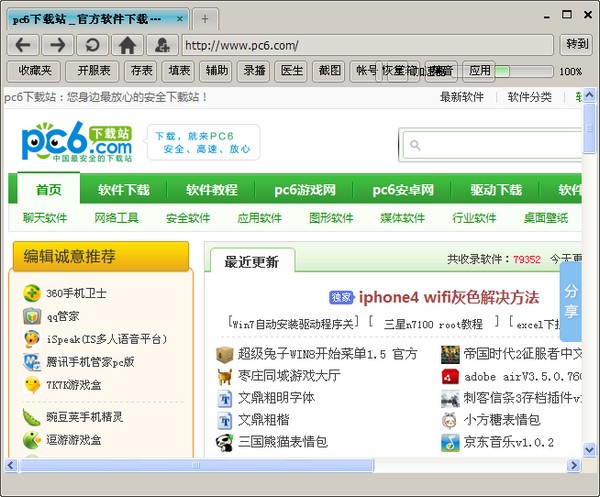The image size is (600, 497).
Task: Click the 逗游游戏盒 icon
Action: [32, 440]
